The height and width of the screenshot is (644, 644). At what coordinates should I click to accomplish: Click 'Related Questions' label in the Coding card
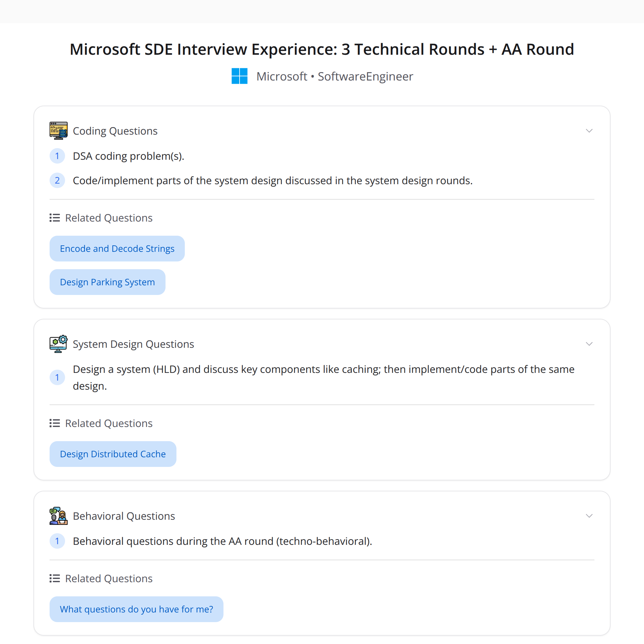(109, 218)
